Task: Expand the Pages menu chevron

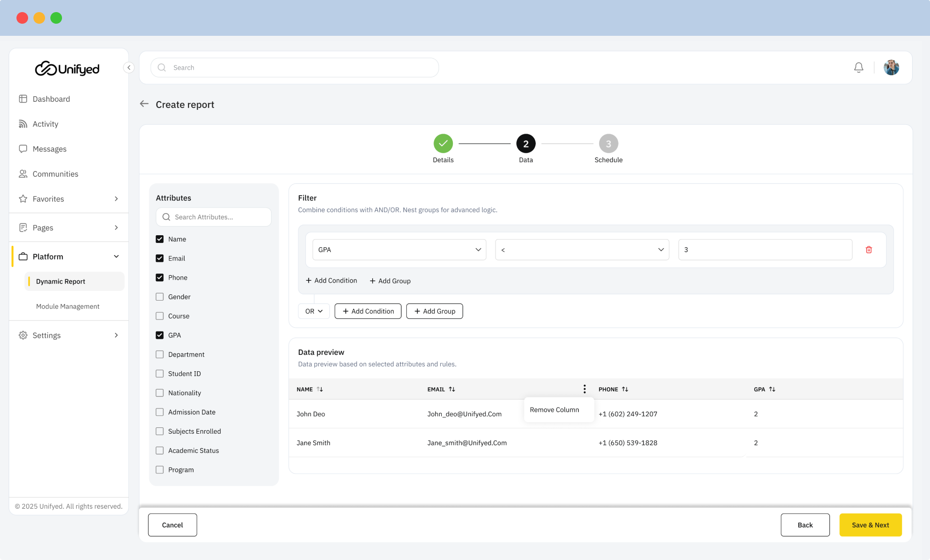Action: pos(116,227)
